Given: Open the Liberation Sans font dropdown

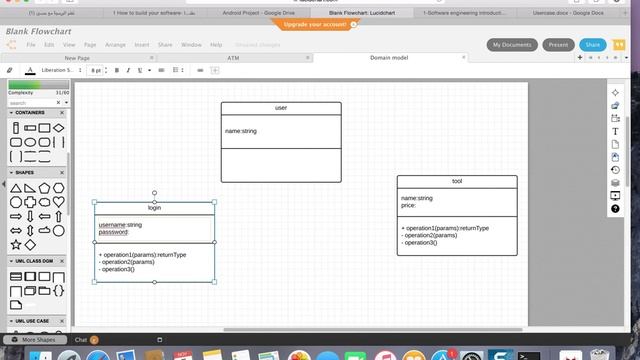Looking at the screenshot, I should 61,70.
